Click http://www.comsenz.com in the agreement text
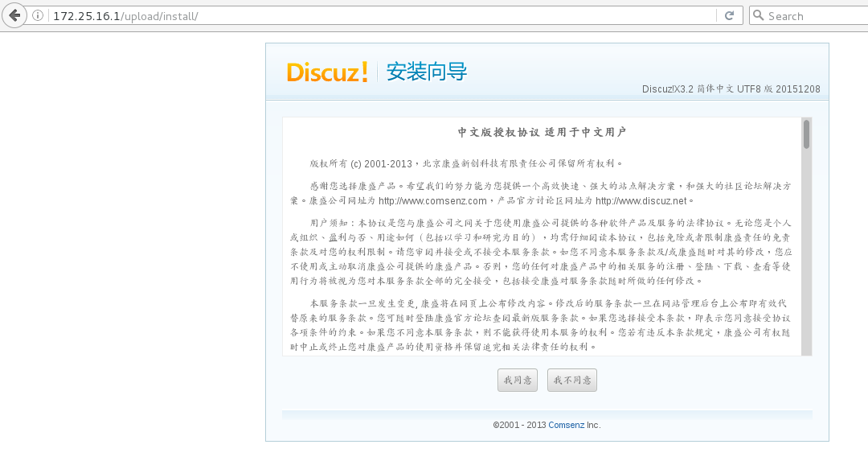Image resolution: width=868 pixels, height=461 pixels. tap(432, 200)
